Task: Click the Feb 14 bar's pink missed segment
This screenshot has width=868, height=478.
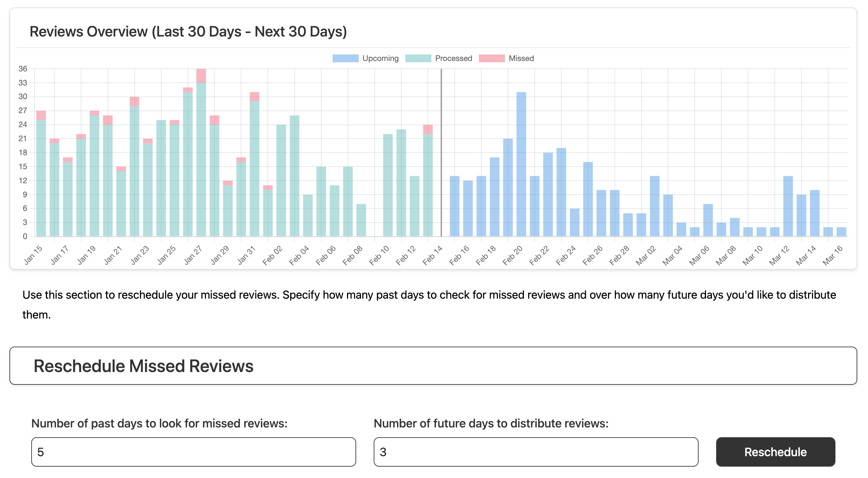Action: (427, 129)
